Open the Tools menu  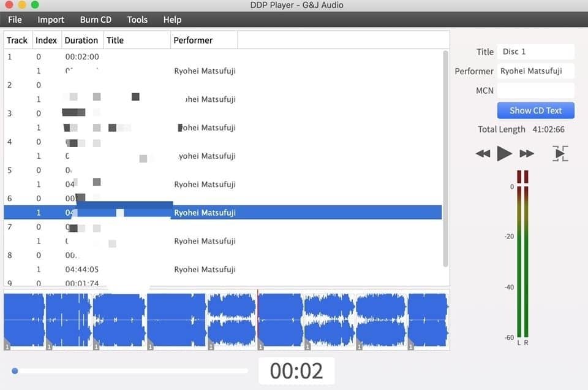coord(137,20)
